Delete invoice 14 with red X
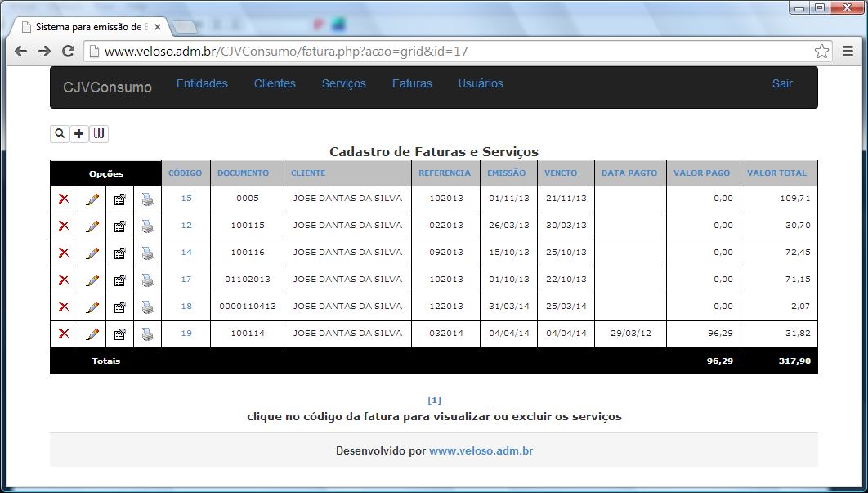 click(65, 253)
